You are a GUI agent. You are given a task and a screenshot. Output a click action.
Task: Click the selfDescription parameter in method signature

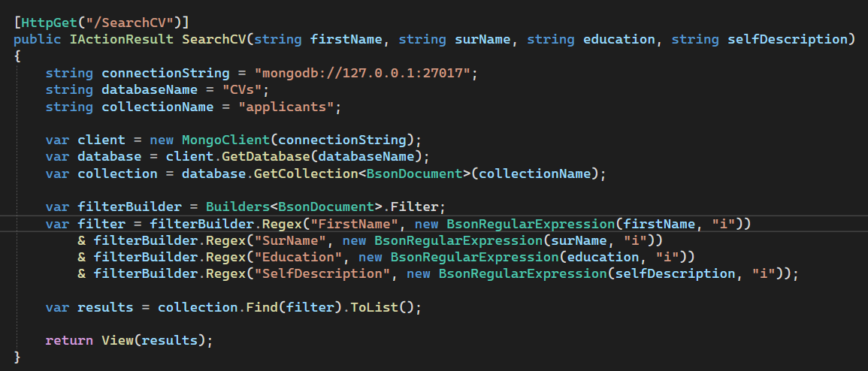(787, 39)
